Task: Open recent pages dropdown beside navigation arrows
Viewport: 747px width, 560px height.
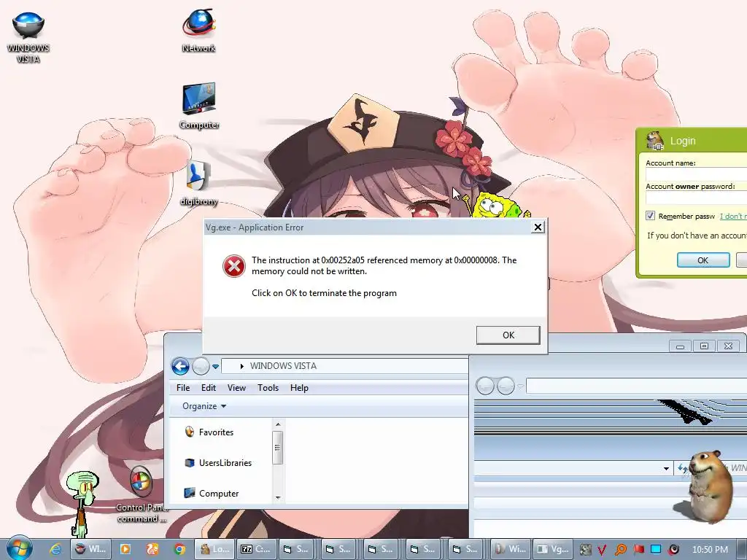Action: [x=215, y=367]
